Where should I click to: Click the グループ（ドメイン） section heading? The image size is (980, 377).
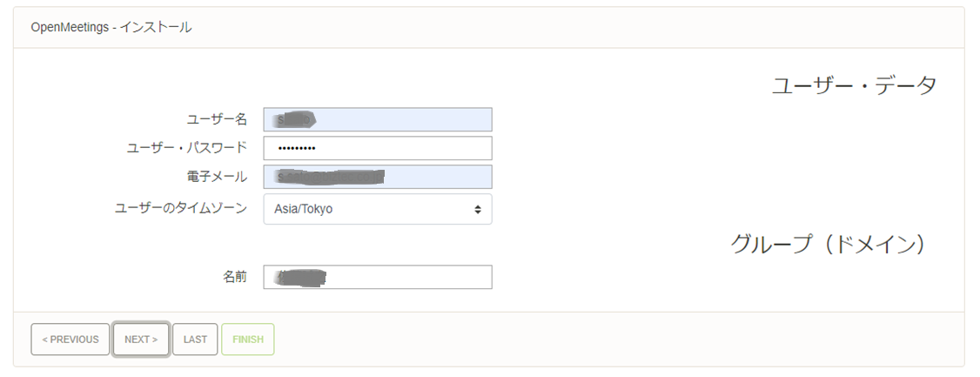827,245
